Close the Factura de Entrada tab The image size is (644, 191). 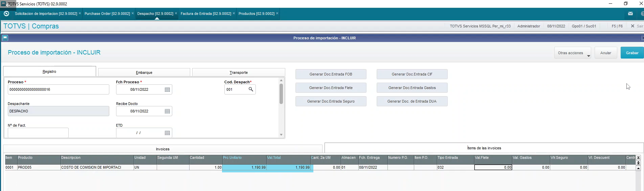tap(234, 13)
